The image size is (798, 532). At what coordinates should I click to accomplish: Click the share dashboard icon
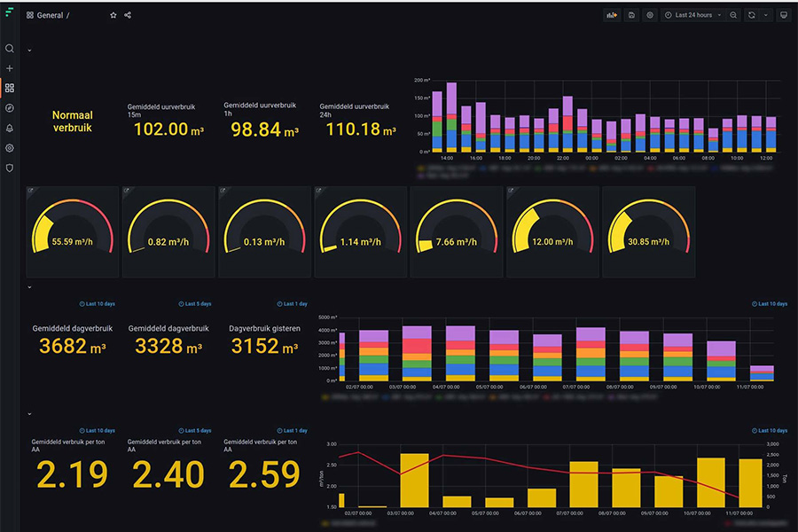click(x=128, y=16)
